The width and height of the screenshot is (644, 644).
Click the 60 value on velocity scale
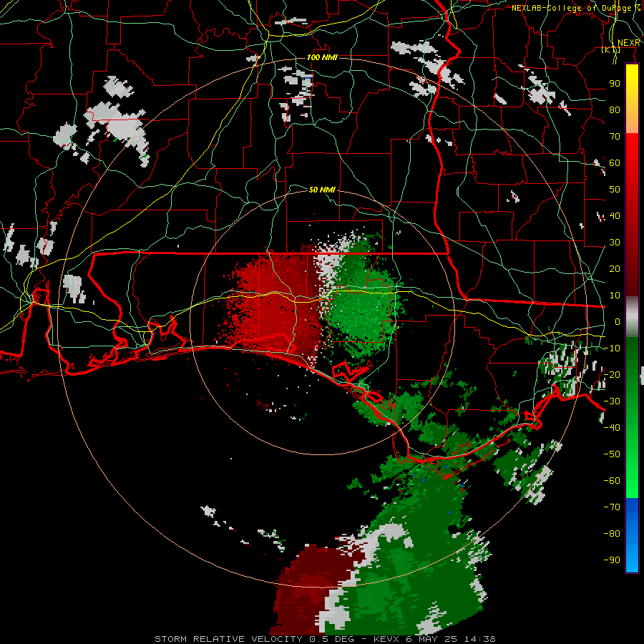(x=615, y=162)
